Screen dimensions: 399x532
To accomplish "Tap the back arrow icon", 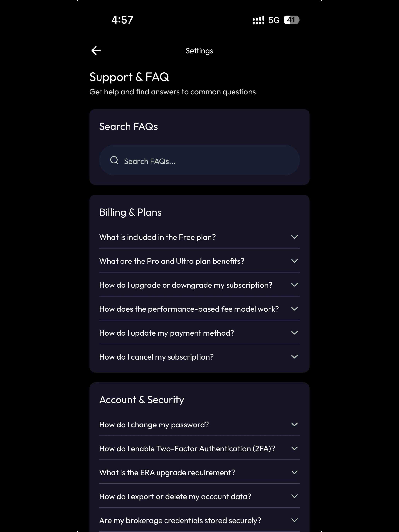I will pos(96,50).
